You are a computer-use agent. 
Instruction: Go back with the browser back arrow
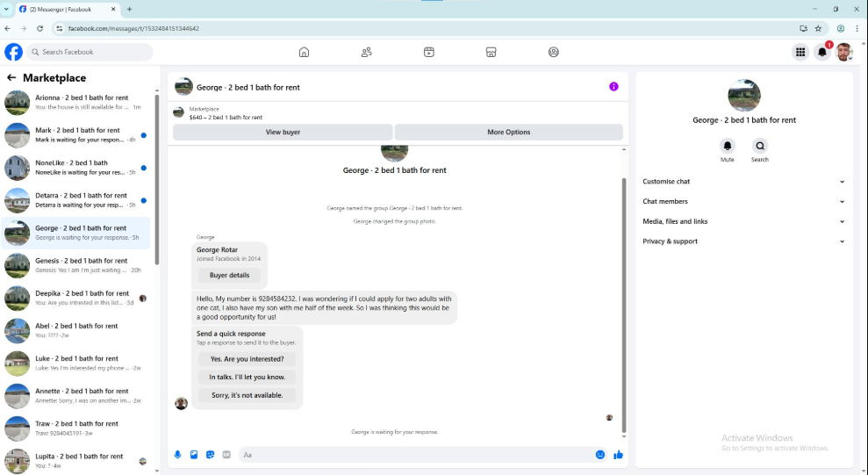click(x=7, y=28)
